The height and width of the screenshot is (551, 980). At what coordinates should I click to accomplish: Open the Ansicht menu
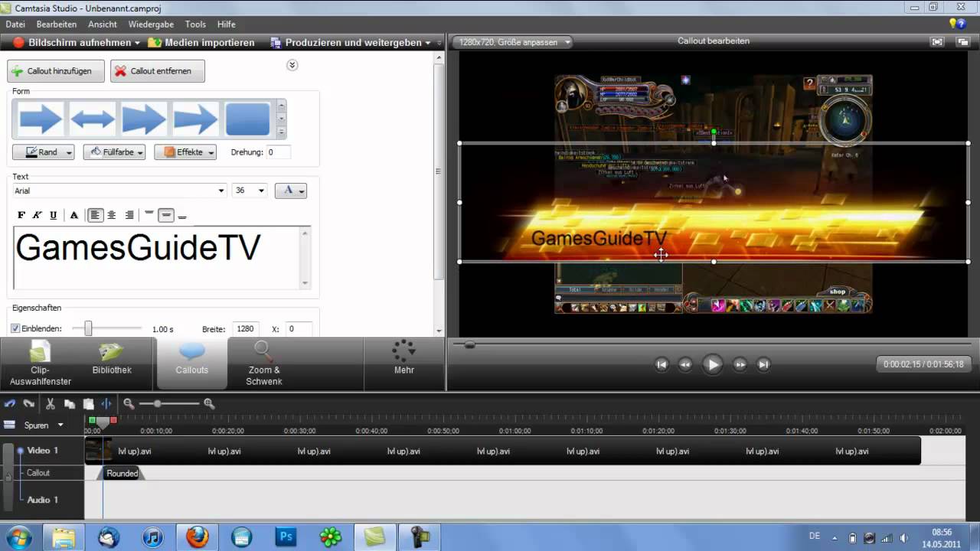click(103, 24)
